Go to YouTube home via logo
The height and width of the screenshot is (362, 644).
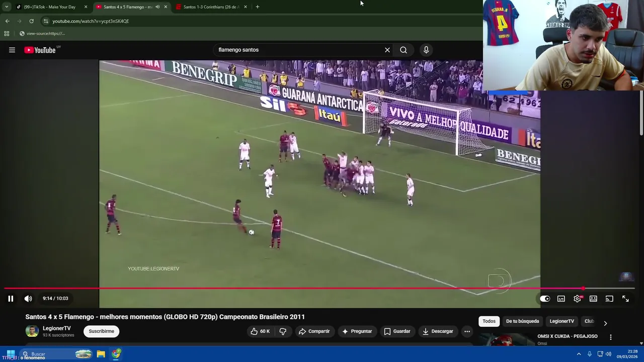[40, 50]
